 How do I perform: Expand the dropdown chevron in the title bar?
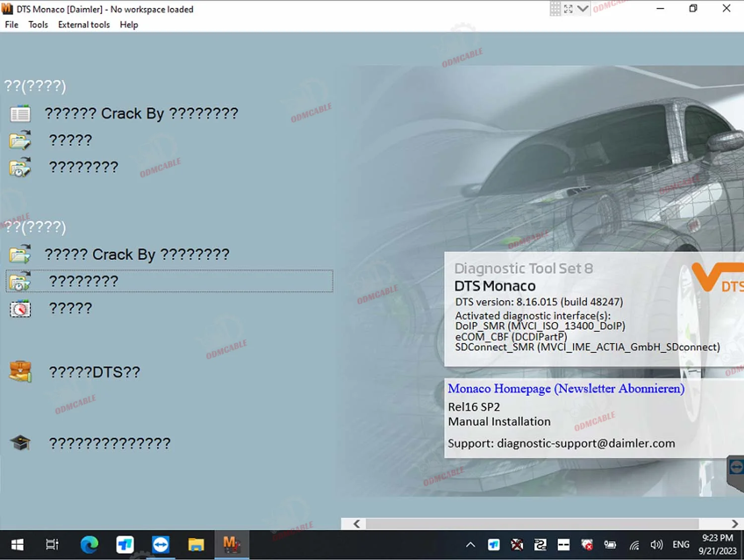point(583,9)
